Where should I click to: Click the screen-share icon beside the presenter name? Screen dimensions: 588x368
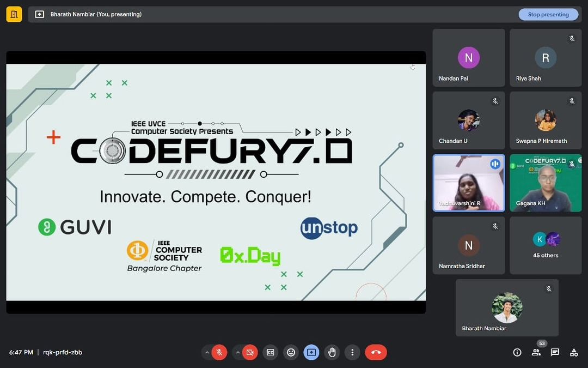[x=39, y=14]
